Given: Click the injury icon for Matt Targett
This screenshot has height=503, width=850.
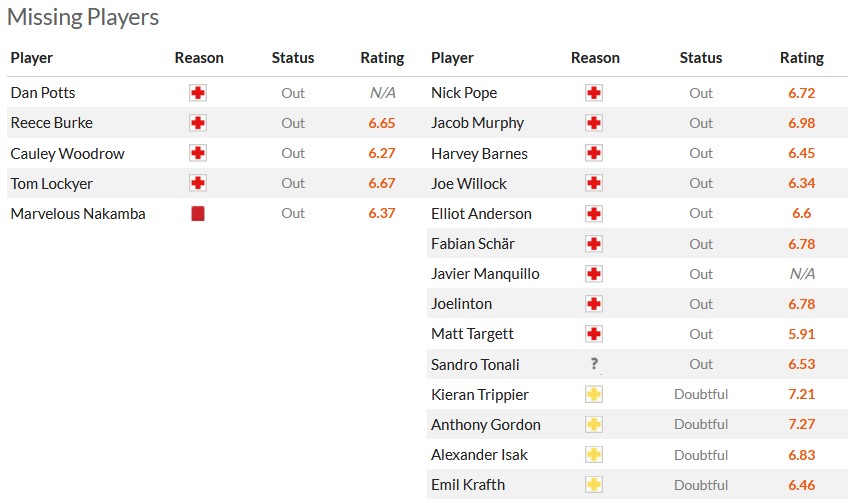Looking at the screenshot, I should (594, 334).
